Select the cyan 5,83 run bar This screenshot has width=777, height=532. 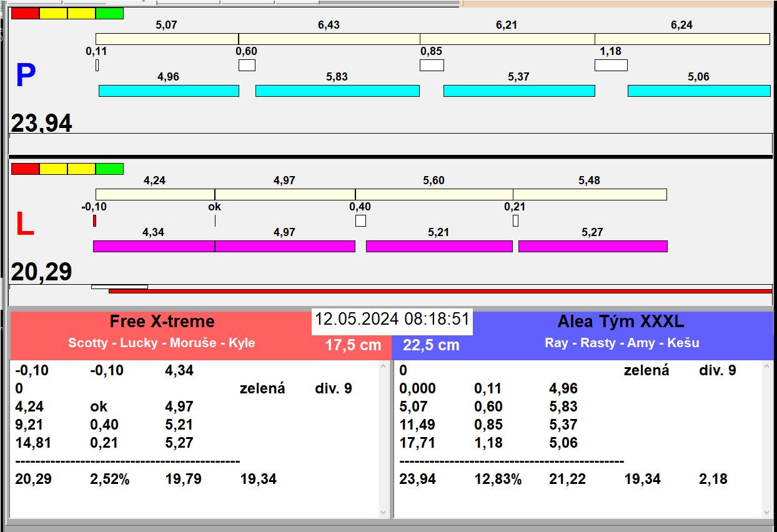337,91
